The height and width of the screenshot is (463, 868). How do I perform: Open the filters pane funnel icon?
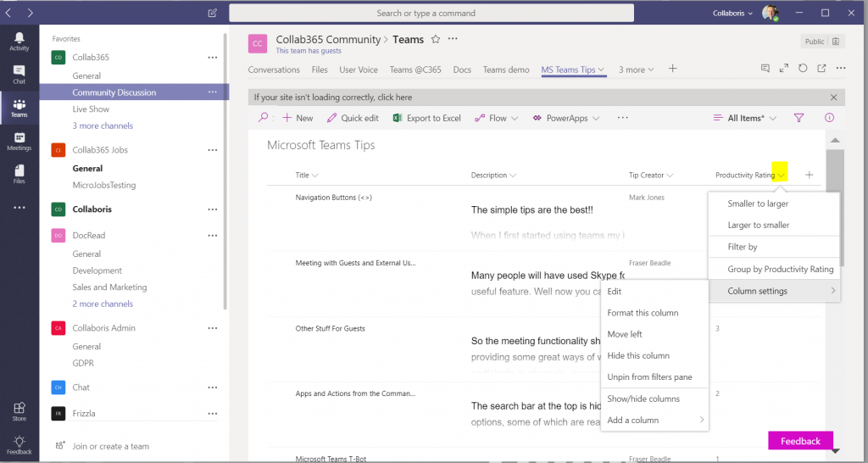798,118
